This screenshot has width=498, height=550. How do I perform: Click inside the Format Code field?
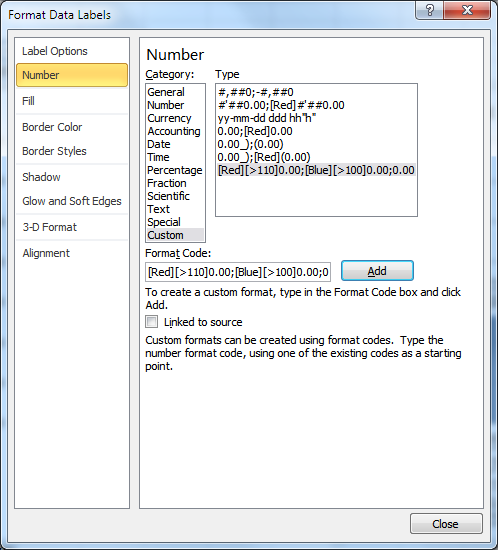coord(238,272)
